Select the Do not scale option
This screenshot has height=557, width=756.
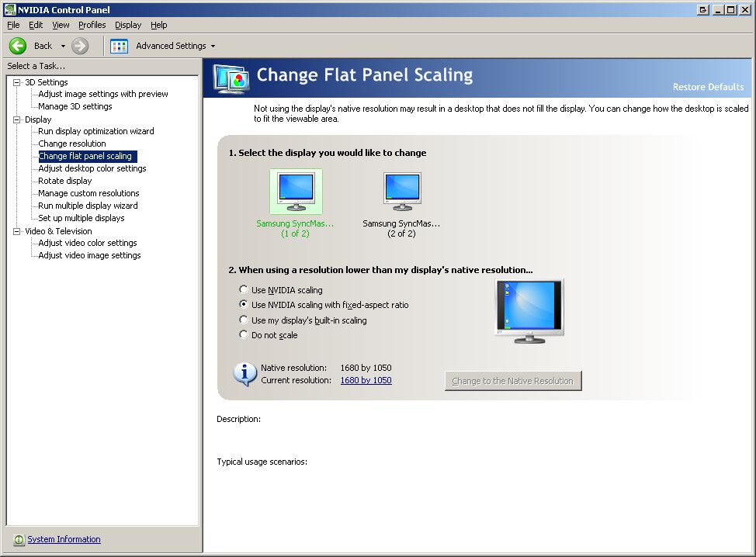[244, 335]
